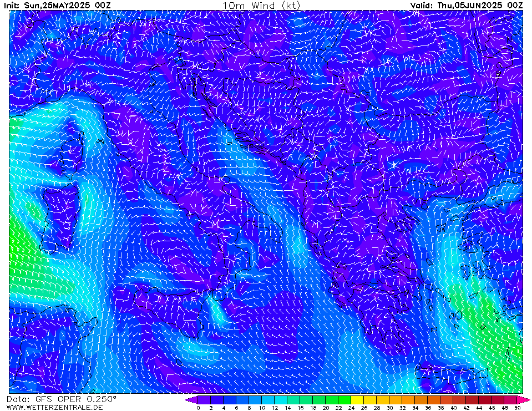Screen dimensions: 532x411
Task: Click the '40' tick label on the color scale
Action: click(454, 408)
